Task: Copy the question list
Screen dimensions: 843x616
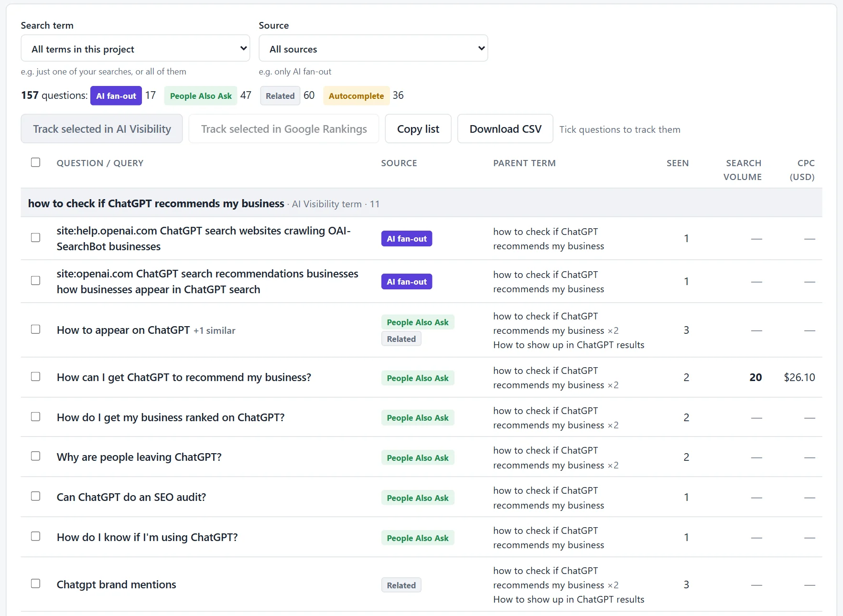Action: pyautogui.click(x=418, y=128)
